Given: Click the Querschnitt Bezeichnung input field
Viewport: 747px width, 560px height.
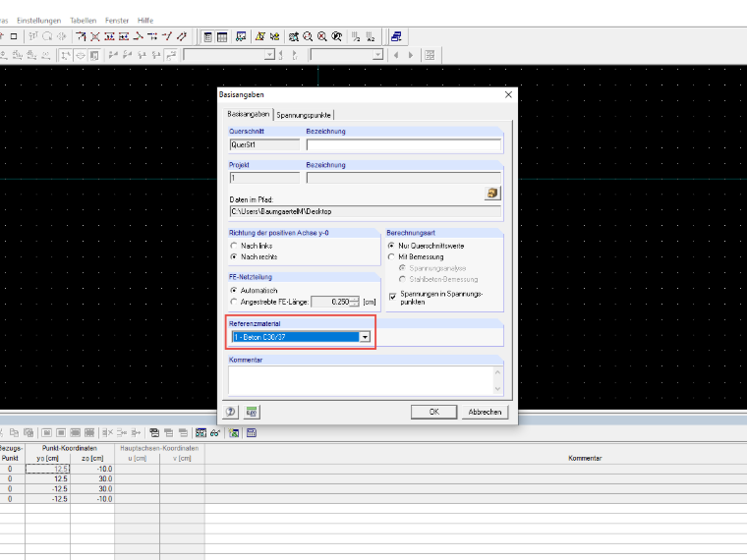Looking at the screenshot, I should [x=404, y=144].
